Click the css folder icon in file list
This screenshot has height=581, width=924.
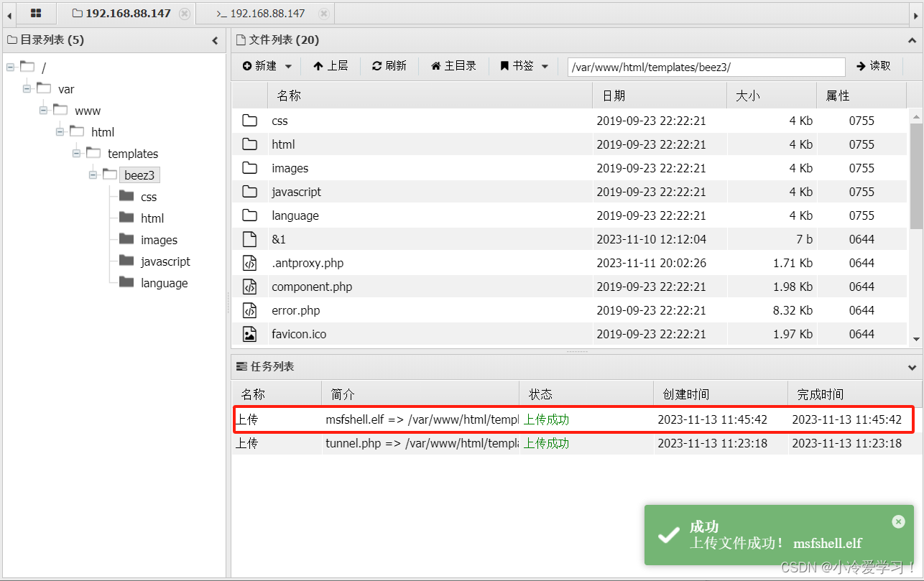pos(249,121)
